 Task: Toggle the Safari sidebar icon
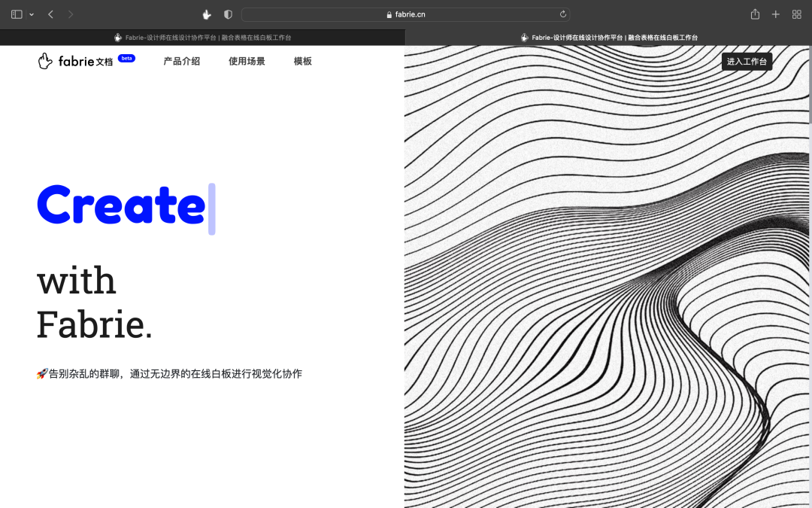17,14
